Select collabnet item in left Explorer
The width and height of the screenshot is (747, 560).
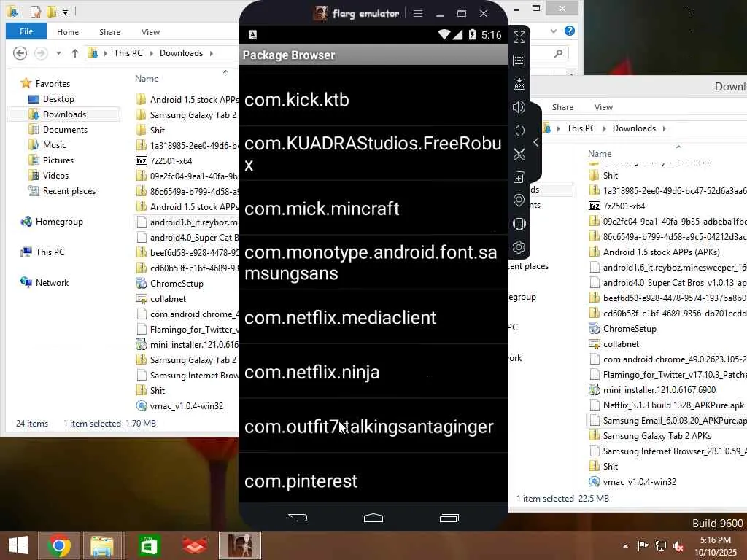pyautogui.click(x=169, y=298)
